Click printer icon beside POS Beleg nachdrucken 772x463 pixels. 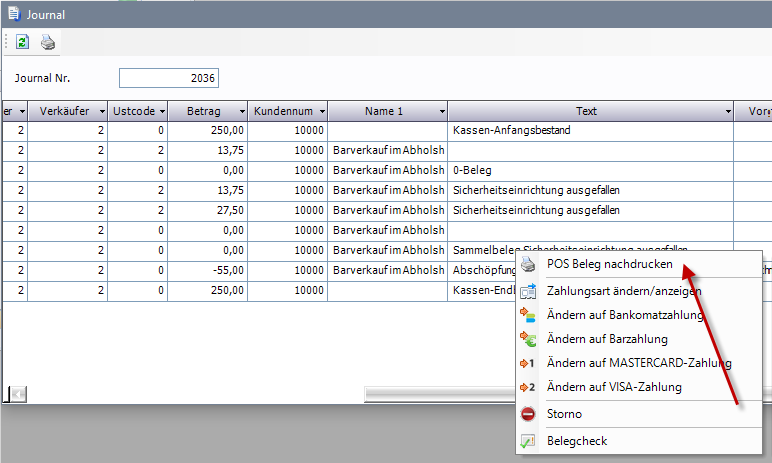pyautogui.click(x=528, y=265)
